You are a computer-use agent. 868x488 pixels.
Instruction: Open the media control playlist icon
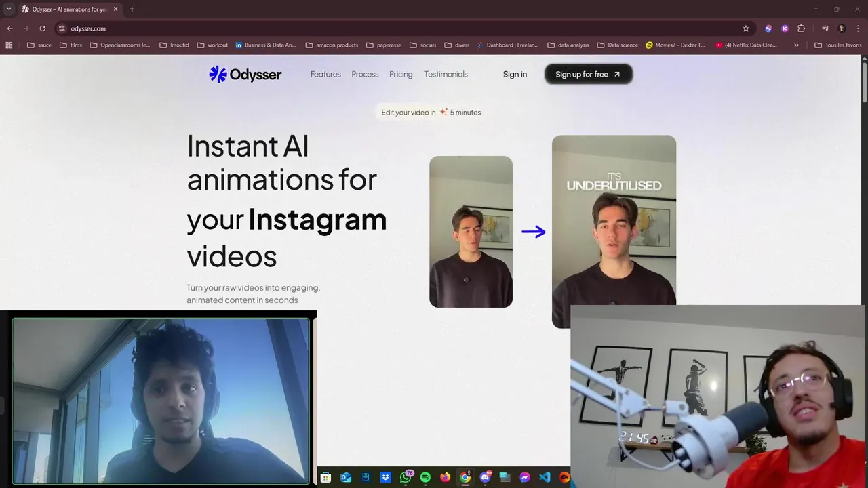(x=825, y=28)
